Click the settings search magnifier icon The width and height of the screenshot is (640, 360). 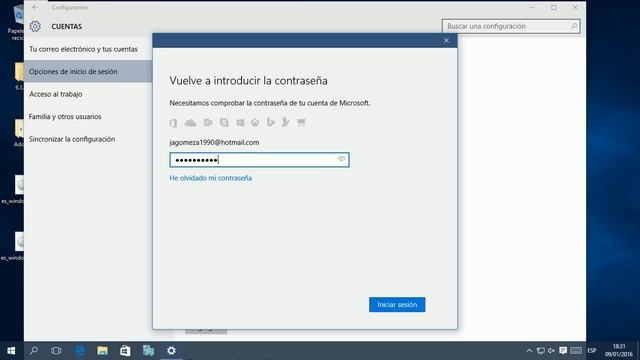tap(573, 26)
